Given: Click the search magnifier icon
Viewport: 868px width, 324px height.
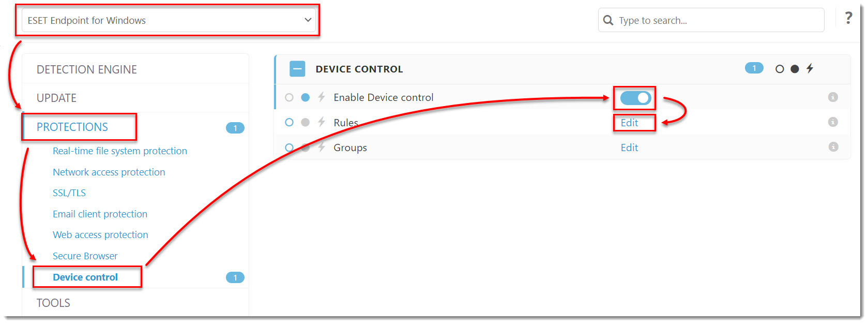Looking at the screenshot, I should [x=608, y=20].
